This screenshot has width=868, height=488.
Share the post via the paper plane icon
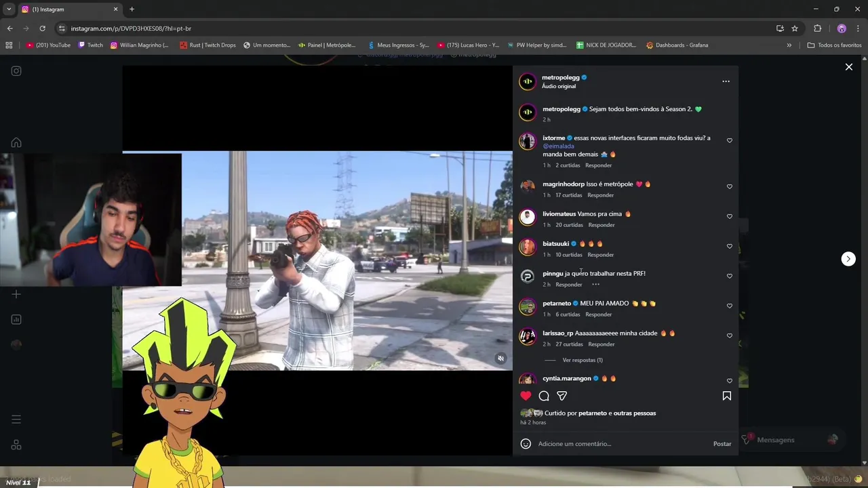pos(562,396)
